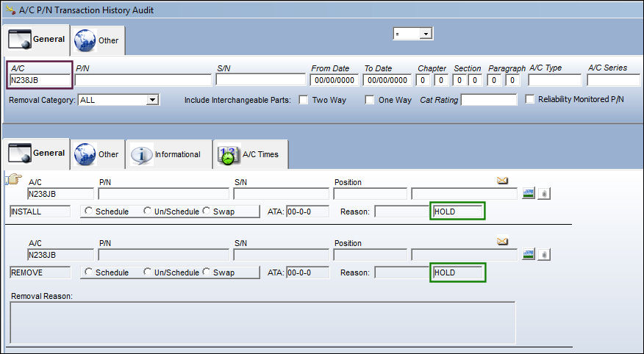Click attachment paperclip in INSTALL record
644x354 pixels.
[x=544, y=194]
